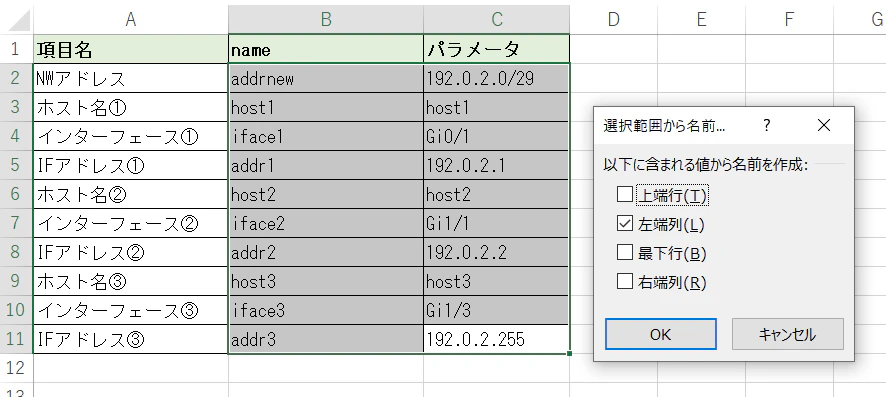Tick the 右端列(R) checkbox
886x397 pixels.
[624, 282]
